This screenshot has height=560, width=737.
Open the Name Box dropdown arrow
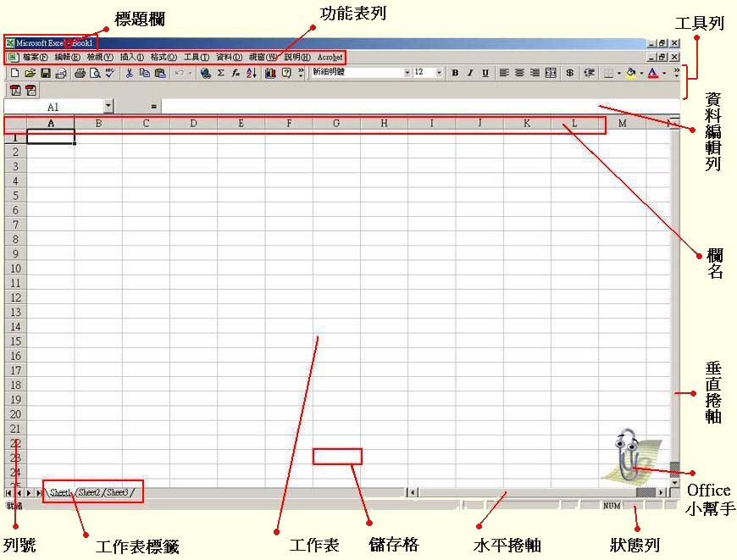pos(108,107)
